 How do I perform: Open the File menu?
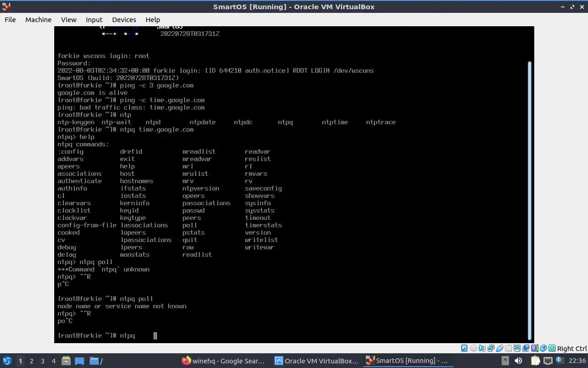click(x=10, y=19)
